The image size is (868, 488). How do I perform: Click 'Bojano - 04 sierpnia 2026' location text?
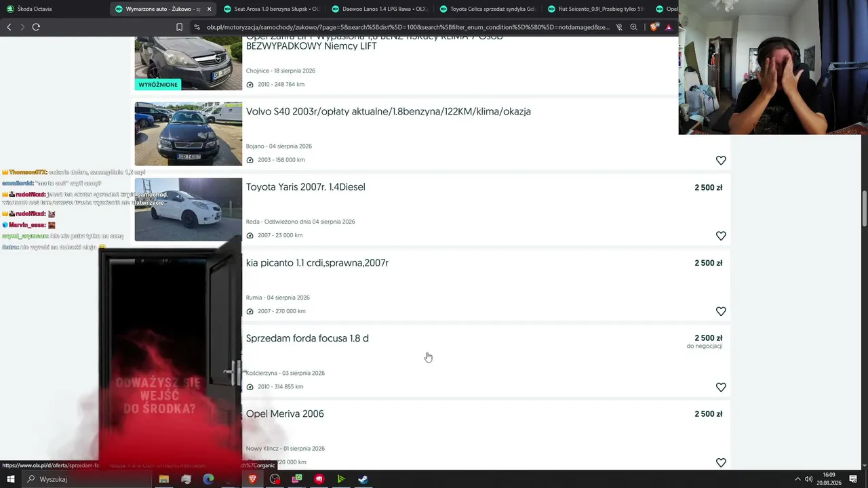pyautogui.click(x=279, y=146)
